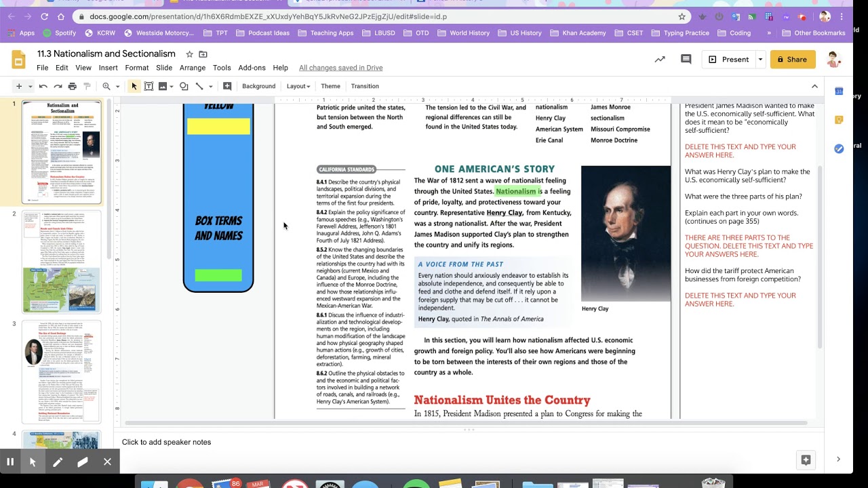Open the View menu
The height and width of the screenshot is (488, 868).
(83, 68)
